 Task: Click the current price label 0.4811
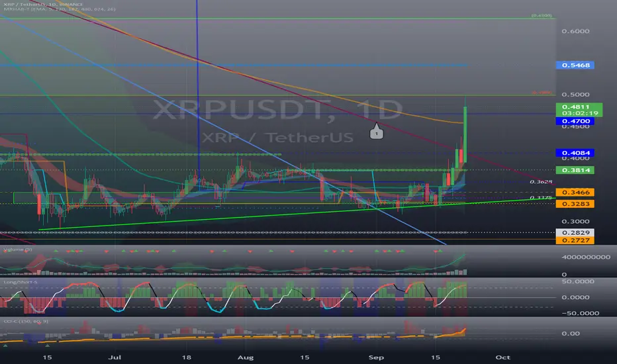point(576,107)
